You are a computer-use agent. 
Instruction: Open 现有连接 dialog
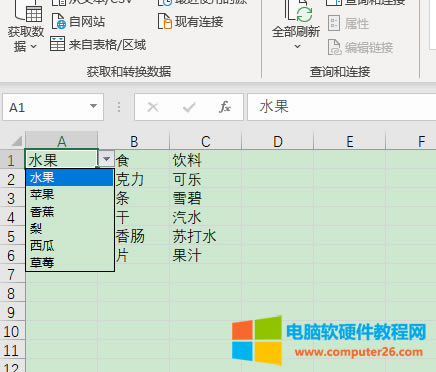(190, 22)
